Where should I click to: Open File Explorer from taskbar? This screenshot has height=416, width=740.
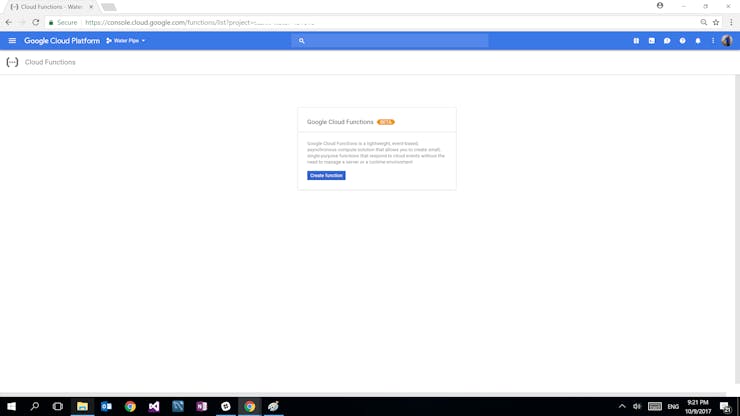82,407
